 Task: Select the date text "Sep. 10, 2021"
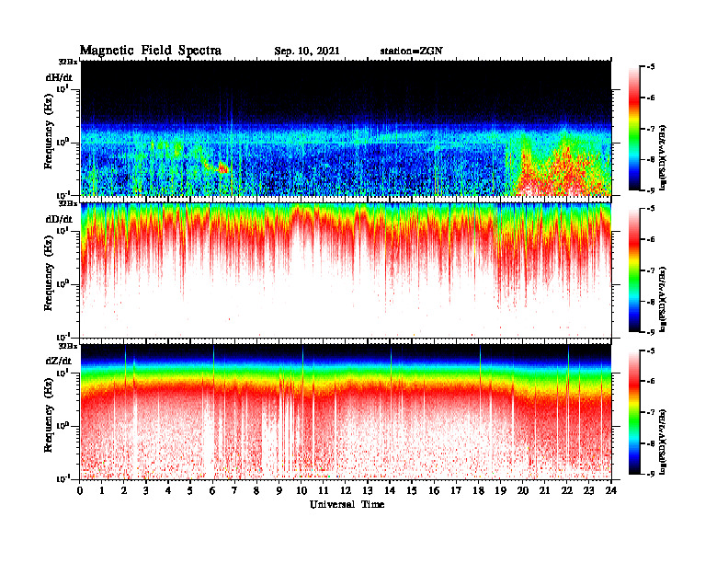coord(306,52)
